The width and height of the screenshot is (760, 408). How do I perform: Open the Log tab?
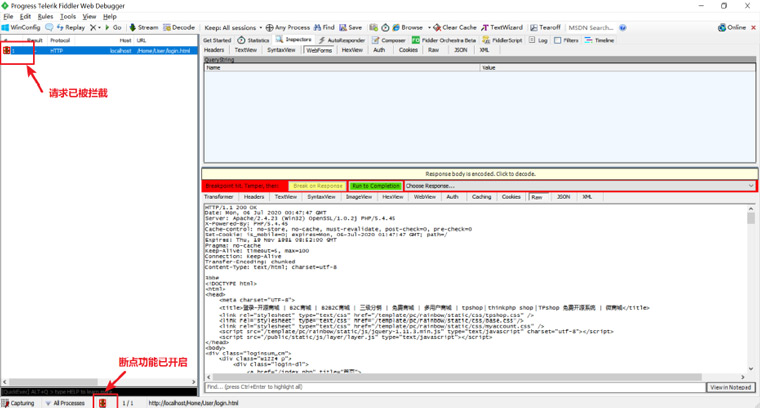(x=538, y=40)
